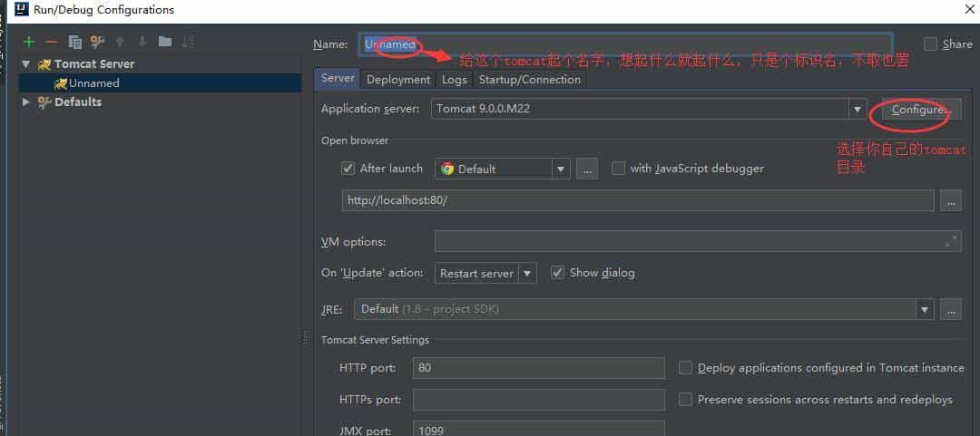The width and height of the screenshot is (980, 436).
Task: Copy the selected configuration
Action: pyautogui.click(x=75, y=42)
